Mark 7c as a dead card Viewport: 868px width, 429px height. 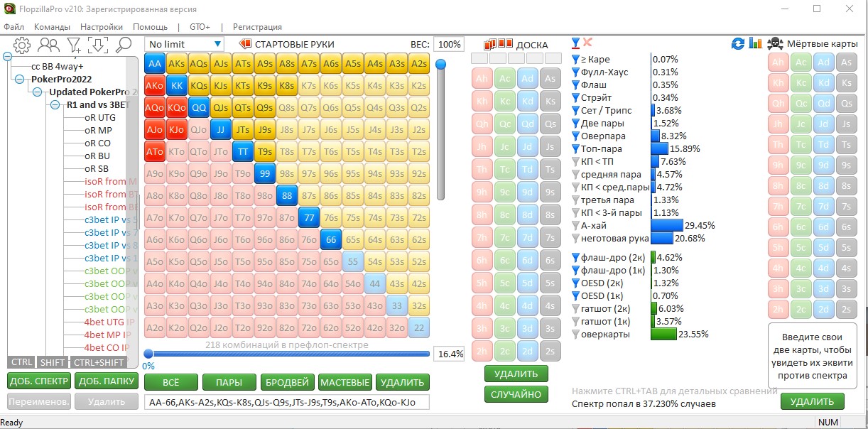801,207
